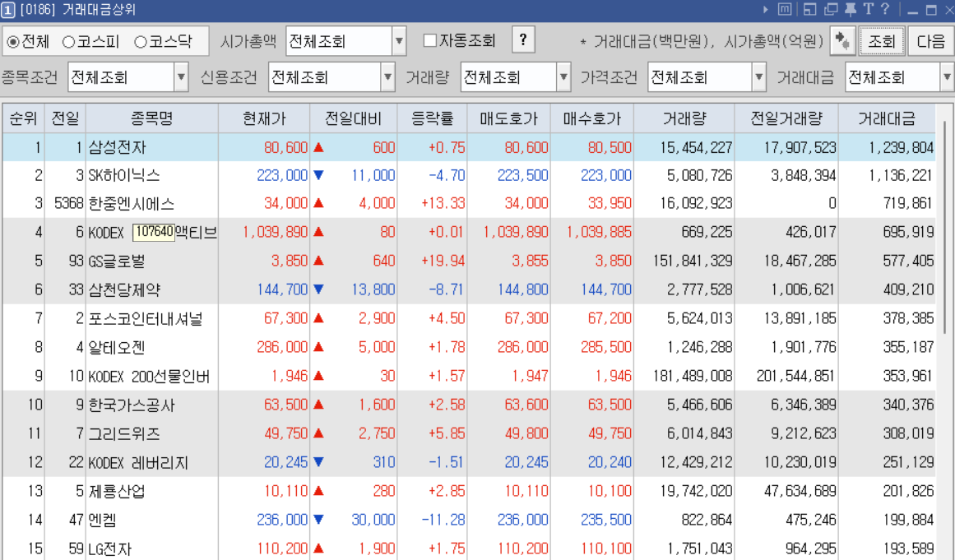Select the 알테오젠 stock name
The image size is (955, 560).
pos(117,348)
